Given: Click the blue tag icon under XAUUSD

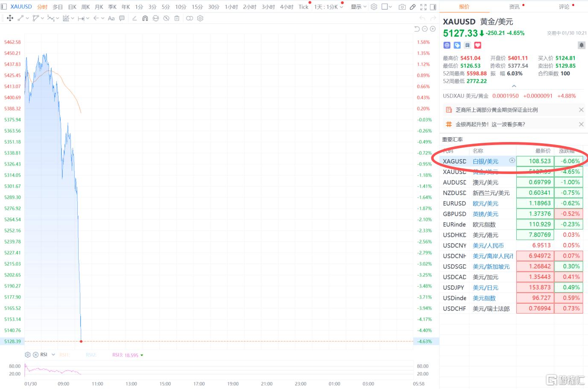Looking at the screenshot, I should (x=457, y=45).
